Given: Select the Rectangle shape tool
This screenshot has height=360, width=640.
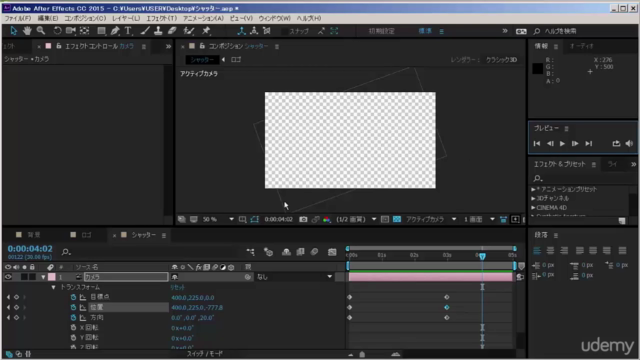Looking at the screenshot, I should click(x=101, y=31).
